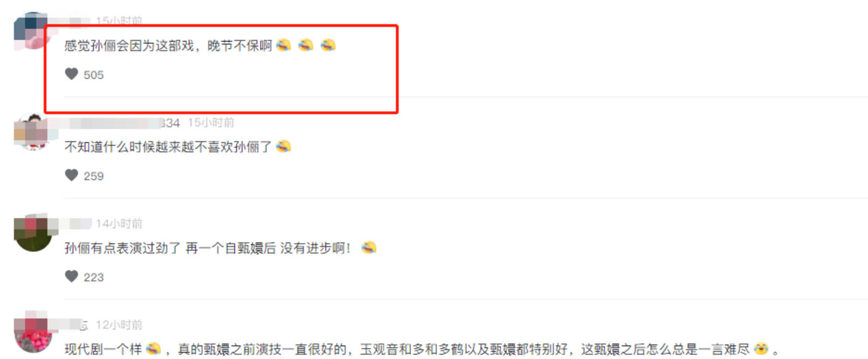Click the blurred username of third commenter
This screenshot has height=359, width=868.
(78, 224)
